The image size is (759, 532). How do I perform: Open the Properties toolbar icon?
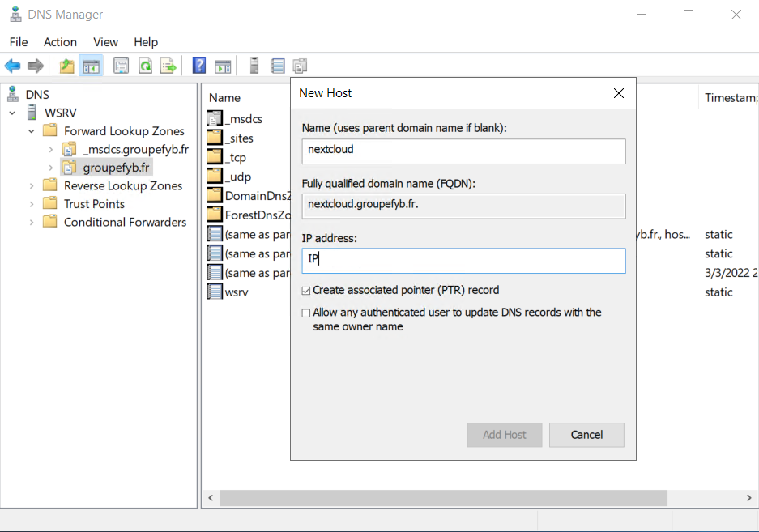121,66
